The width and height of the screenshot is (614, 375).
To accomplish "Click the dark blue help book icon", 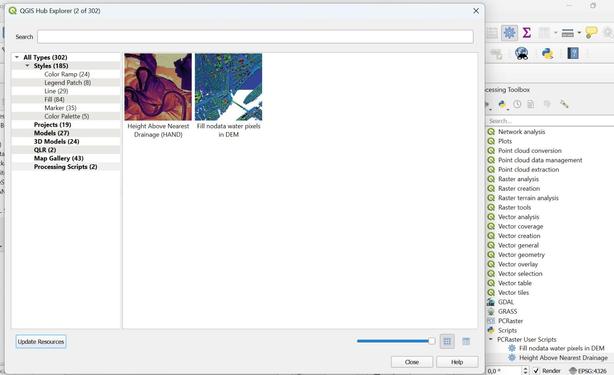I will pyautogui.click(x=573, y=53).
